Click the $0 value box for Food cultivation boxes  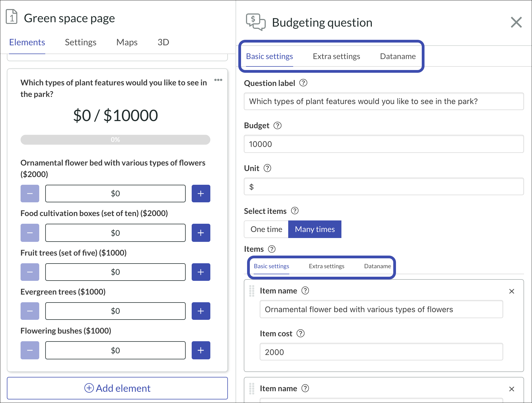pos(115,233)
